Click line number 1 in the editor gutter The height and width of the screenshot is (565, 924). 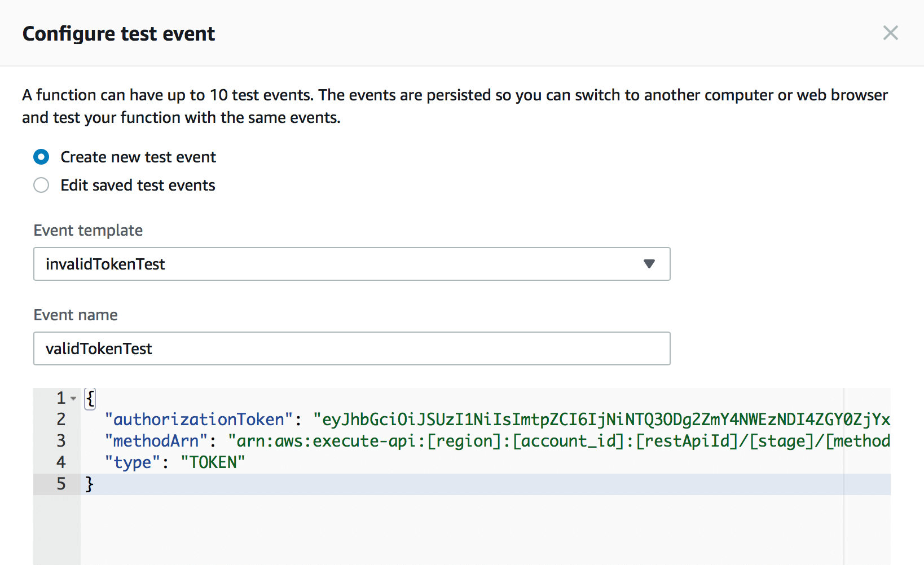[61, 398]
